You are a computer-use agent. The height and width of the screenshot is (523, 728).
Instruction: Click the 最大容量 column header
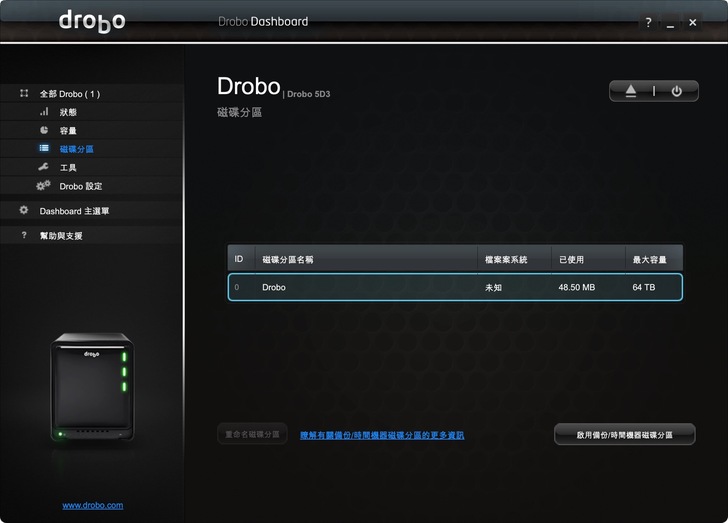654,259
